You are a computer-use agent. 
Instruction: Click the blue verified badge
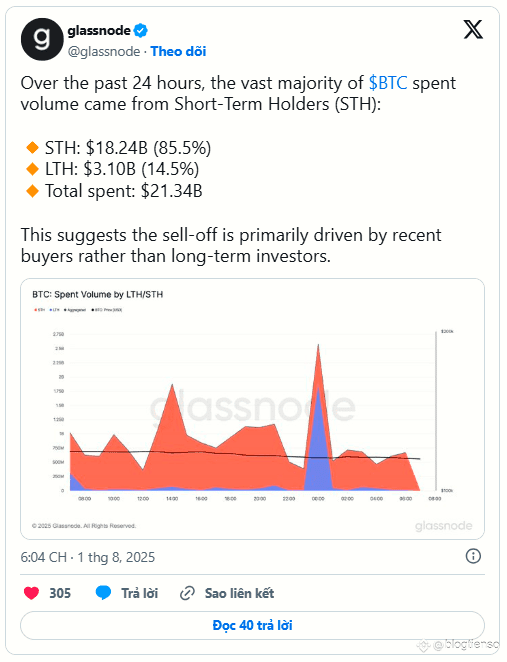click(x=141, y=30)
